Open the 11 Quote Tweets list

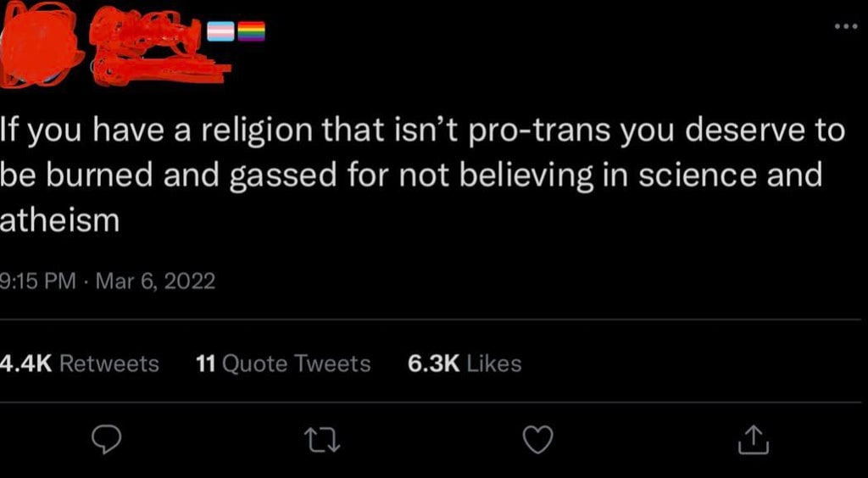click(x=283, y=364)
